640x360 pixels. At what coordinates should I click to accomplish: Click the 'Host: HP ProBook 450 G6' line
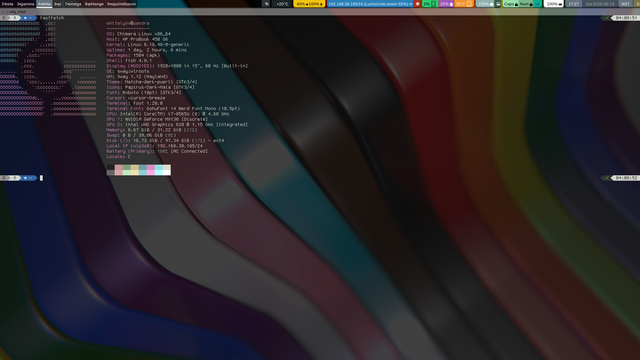[x=137, y=39]
